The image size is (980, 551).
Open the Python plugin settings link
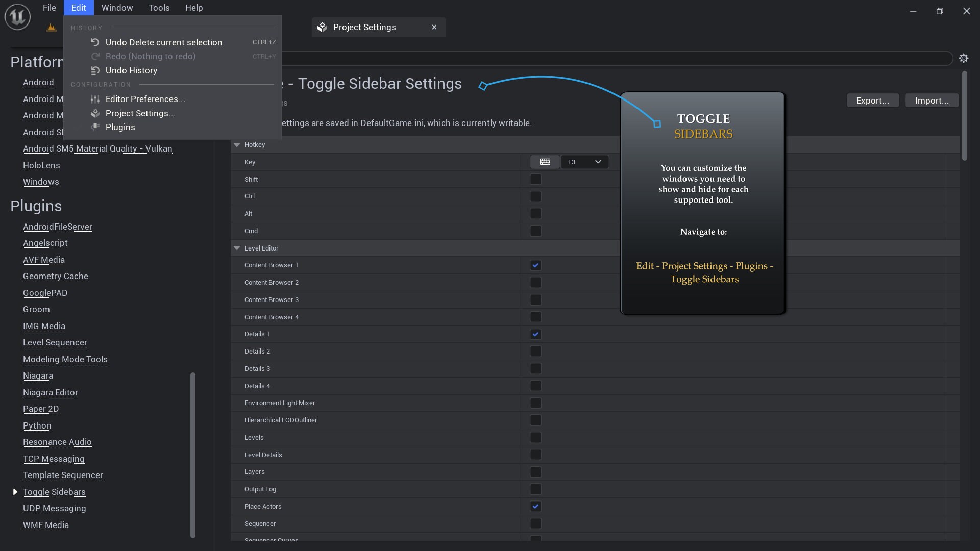37,425
